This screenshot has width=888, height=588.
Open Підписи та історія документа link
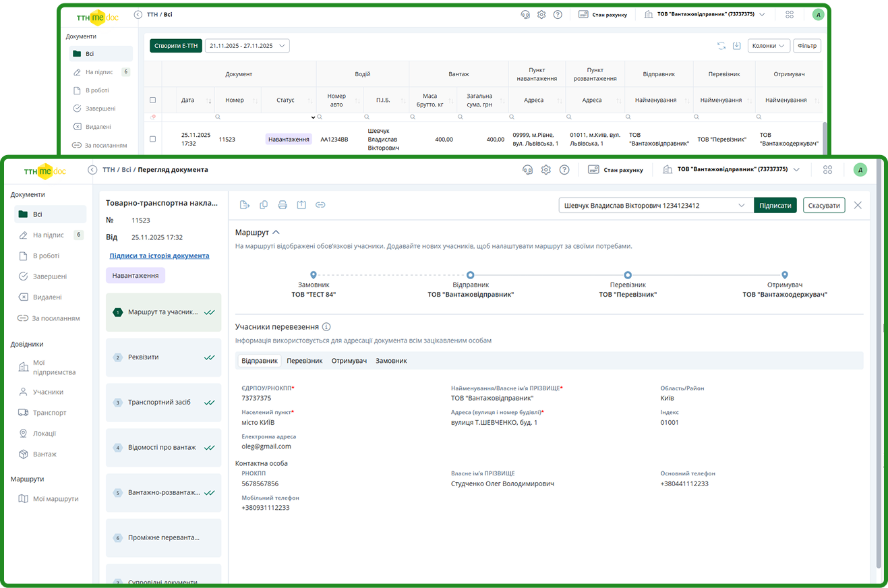tap(159, 256)
